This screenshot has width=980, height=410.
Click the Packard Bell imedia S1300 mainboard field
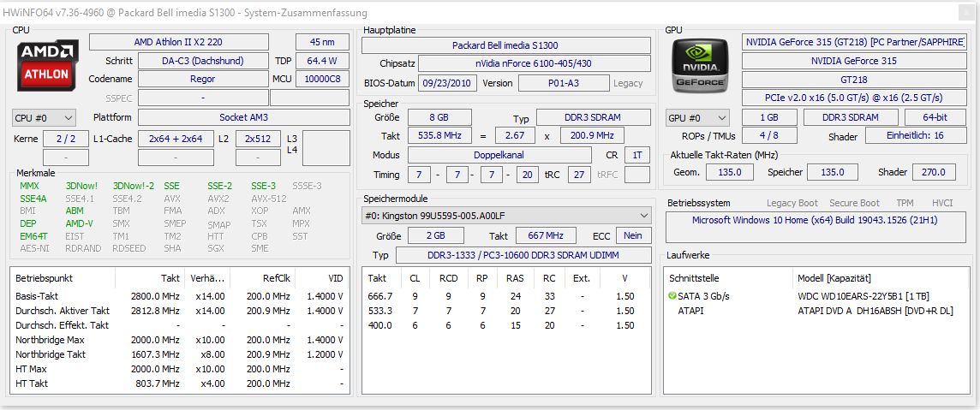point(505,45)
